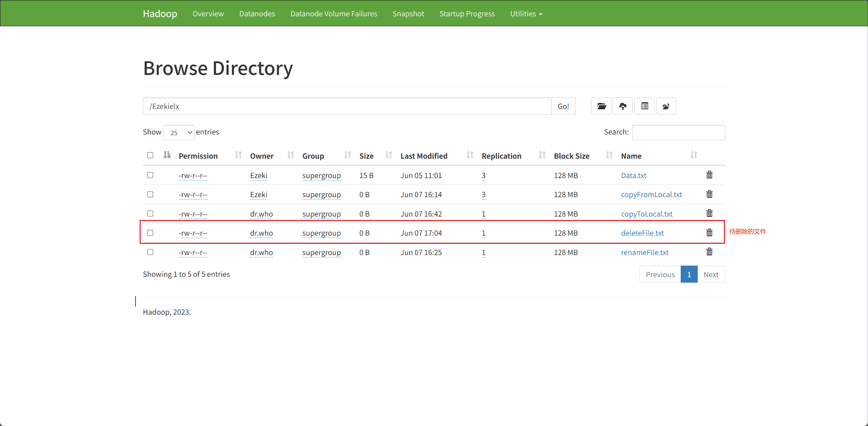Image resolution: width=868 pixels, height=426 pixels.
Task: Click the sort icon beside select-all checkbox
Action: click(167, 155)
